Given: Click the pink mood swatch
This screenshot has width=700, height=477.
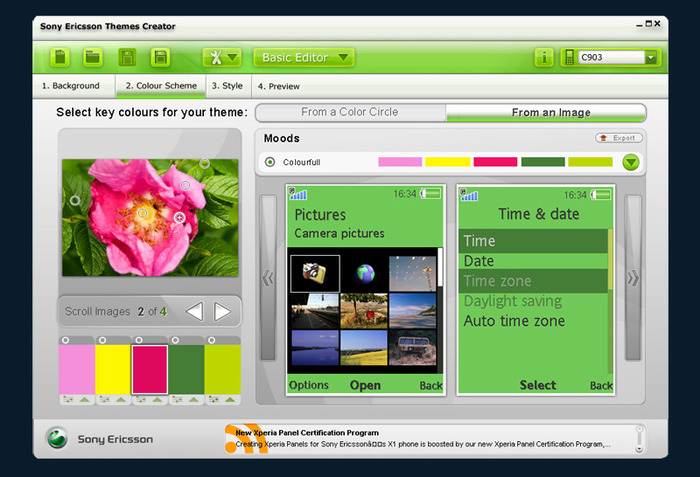Looking at the screenshot, I should [400, 162].
